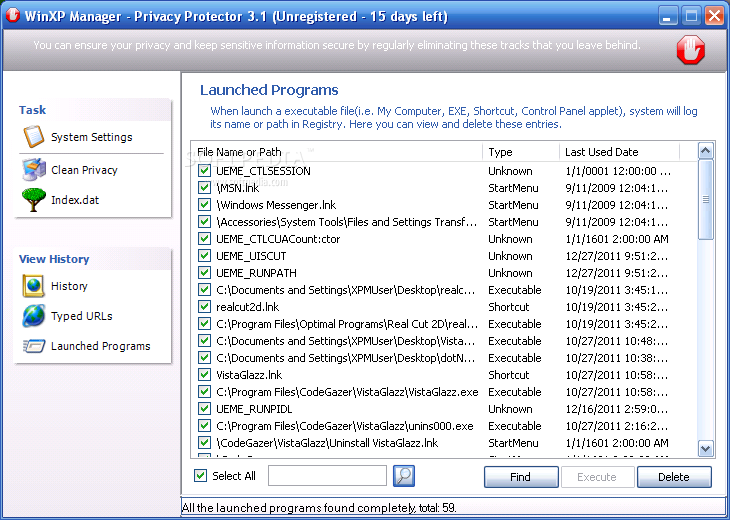The image size is (730, 520).
Task: Toggle checkbox for UEME_CTLCUACount:ctor
Action: pyautogui.click(x=204, y=238)
